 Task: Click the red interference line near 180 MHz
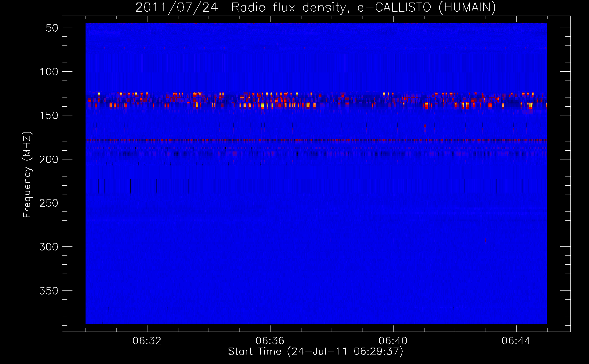(316, 140)
